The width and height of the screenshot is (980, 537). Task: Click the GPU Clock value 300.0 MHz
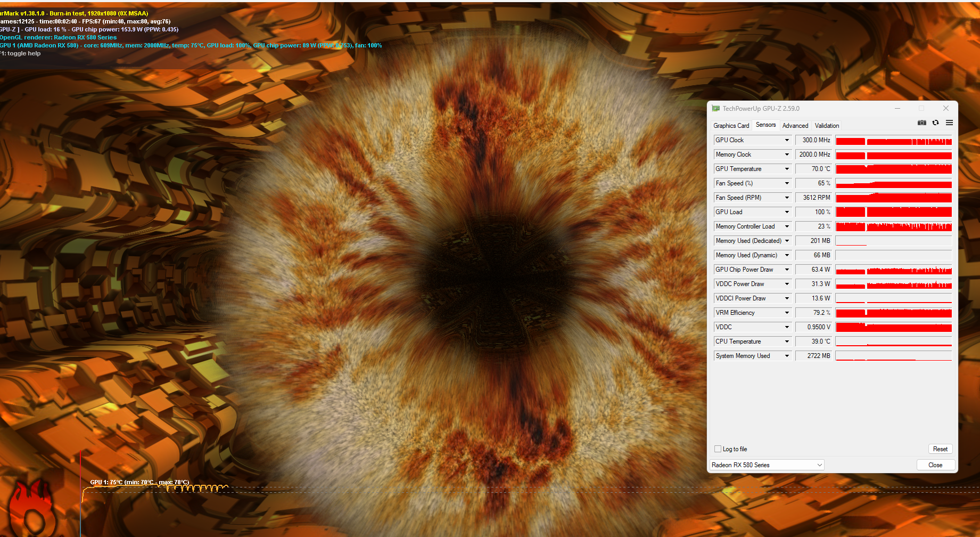813,140
